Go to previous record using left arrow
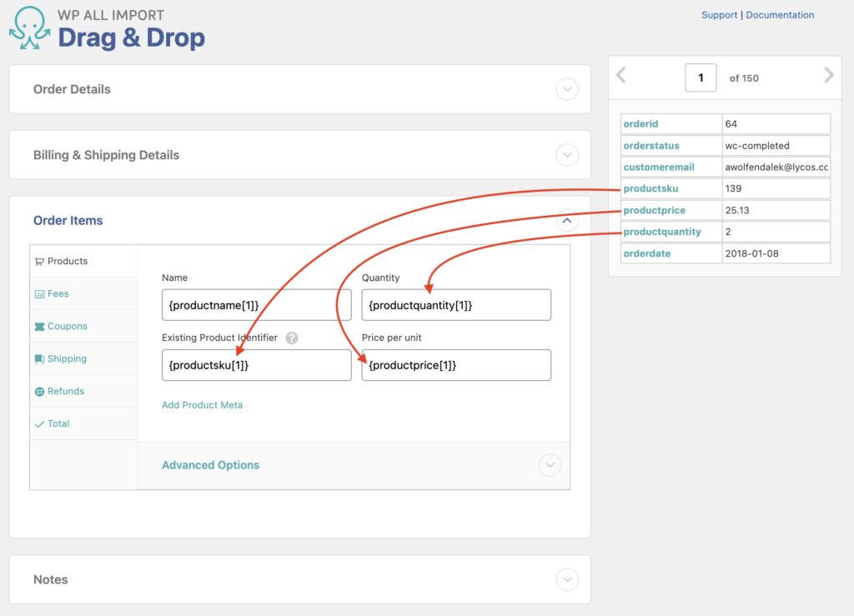 pyautogui.click(x=620, y=75)
